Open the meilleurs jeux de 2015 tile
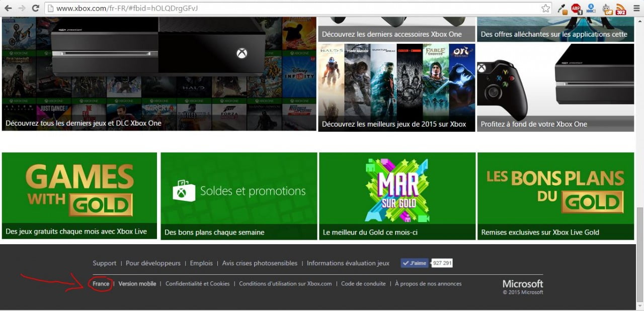 pos(396,87)
